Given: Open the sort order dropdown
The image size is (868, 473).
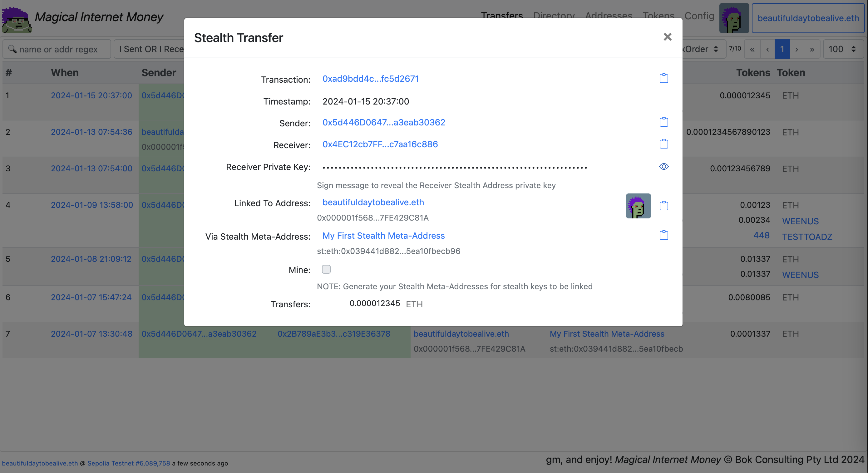Looking at the screenshot, I should [703, 49].
